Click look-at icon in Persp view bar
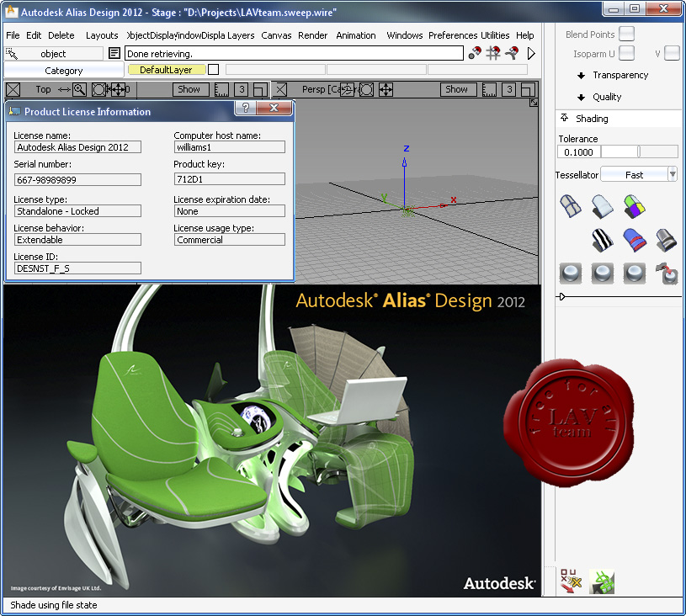 tap(367, 90)
